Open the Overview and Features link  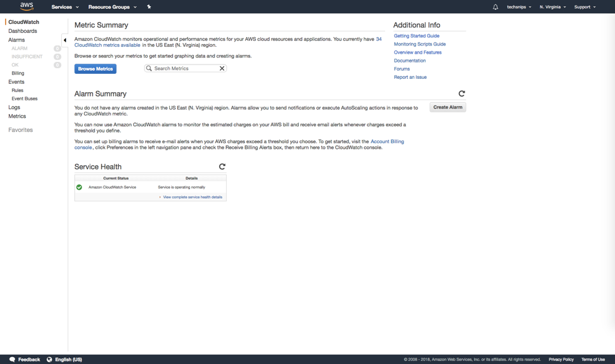[x=418, y=52]
